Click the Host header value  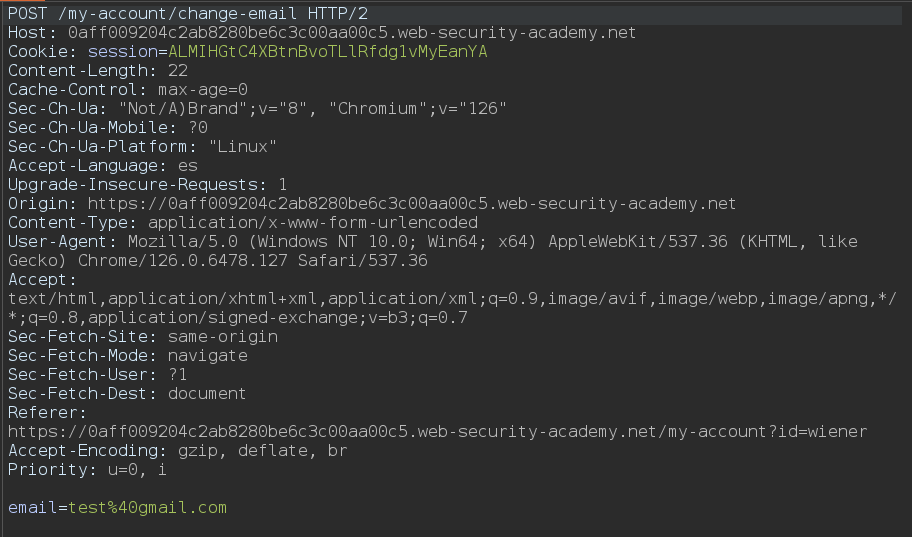(352, 33)
